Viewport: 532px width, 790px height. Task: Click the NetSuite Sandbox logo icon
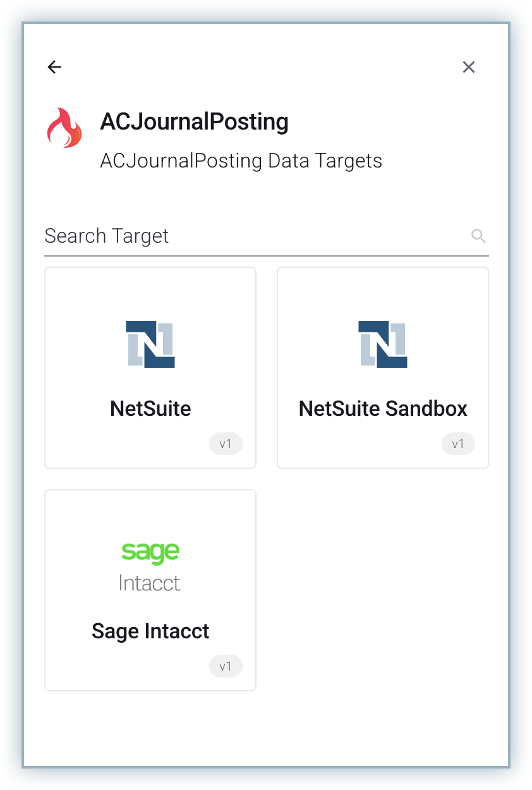tap(383, 344)
